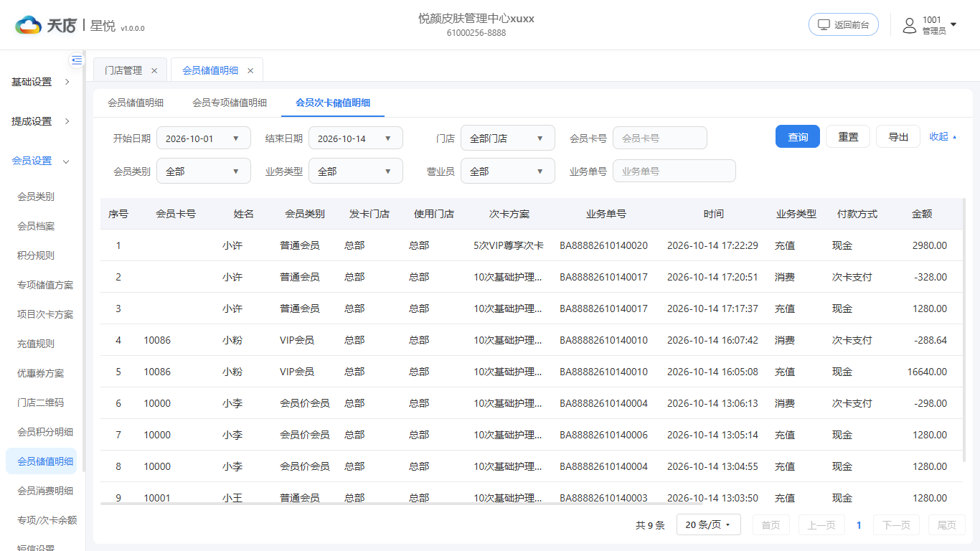Open the 会员类别 filter dropdown
980x551 pixels.
(x=204, y=171)
